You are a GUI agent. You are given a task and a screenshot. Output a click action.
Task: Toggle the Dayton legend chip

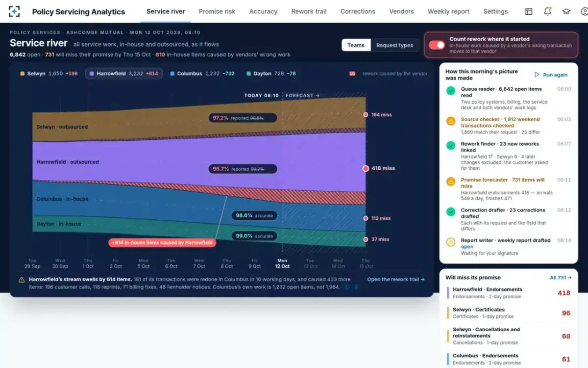271,74
